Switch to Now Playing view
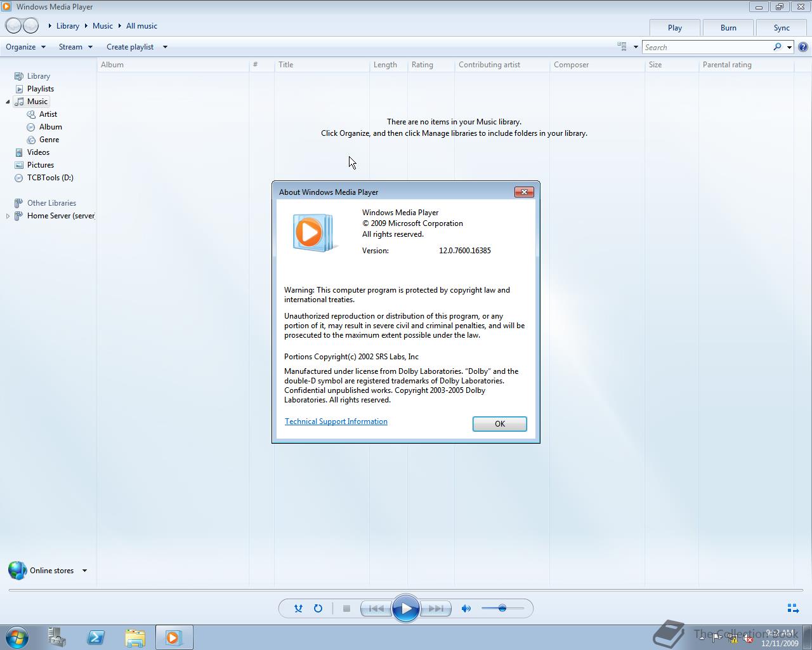Screen dimensions: 812x650 793,608
